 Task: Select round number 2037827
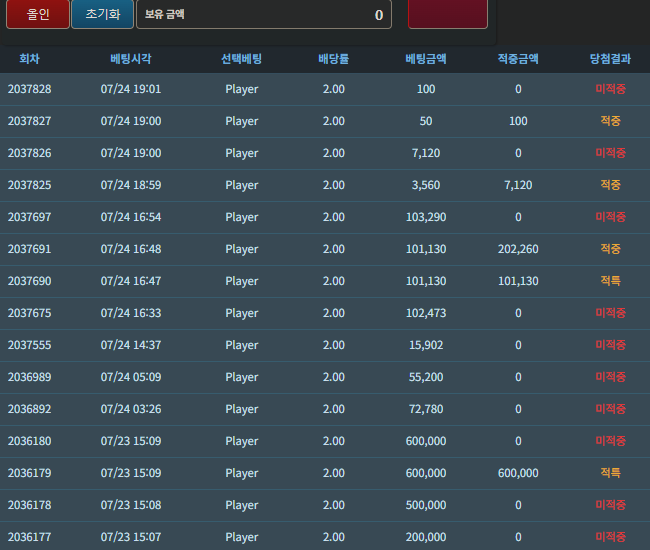(x=29, y=121)
